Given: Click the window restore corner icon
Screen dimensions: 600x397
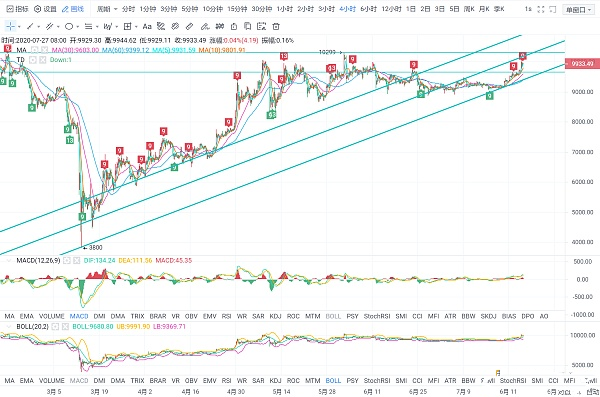Looking at the screenshot, I should pos(553,9).
